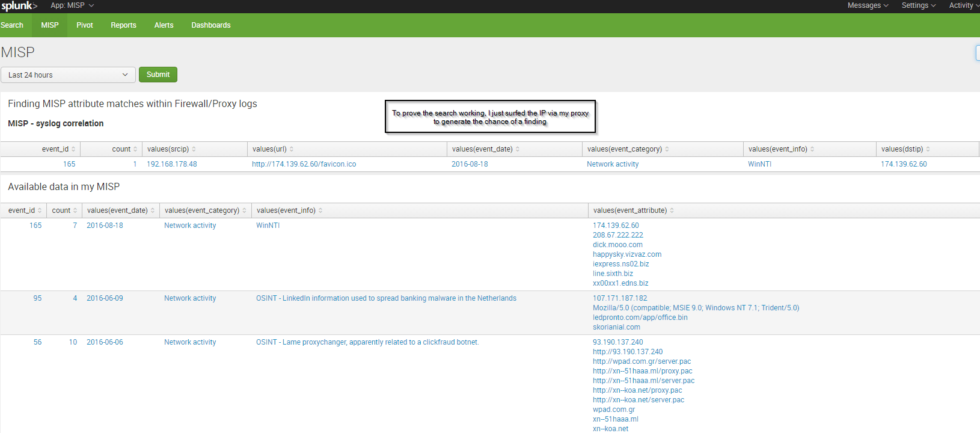Image resolution: width=980 pixels, height=433 pixels.
Task: Open the Settings menu
Action: 919,5
